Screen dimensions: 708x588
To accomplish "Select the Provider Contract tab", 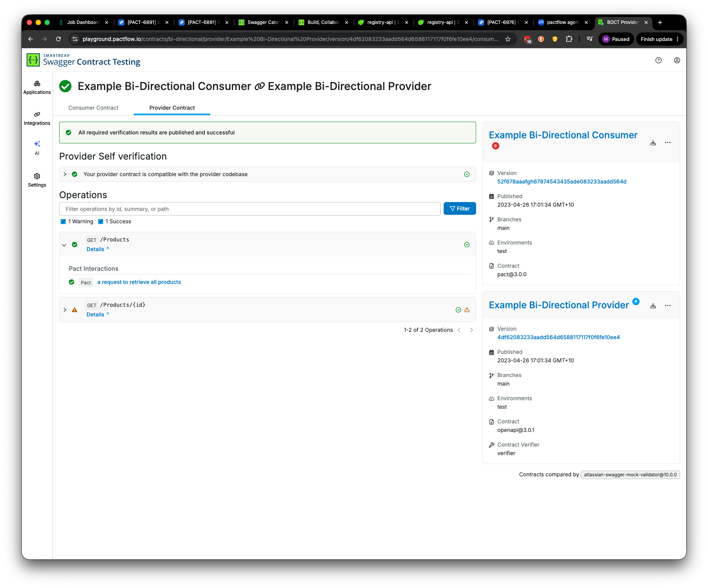I will coord(172,108).
